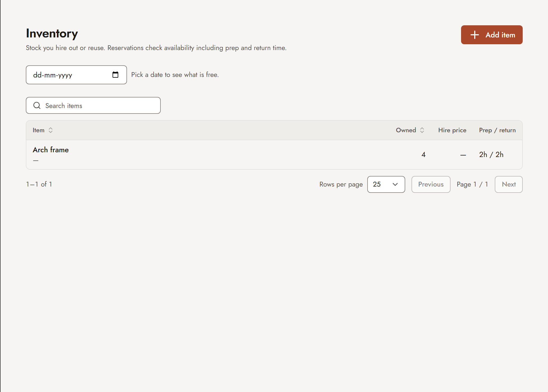
Task: Open the Arch frame item row
Action: click(274, 155)
